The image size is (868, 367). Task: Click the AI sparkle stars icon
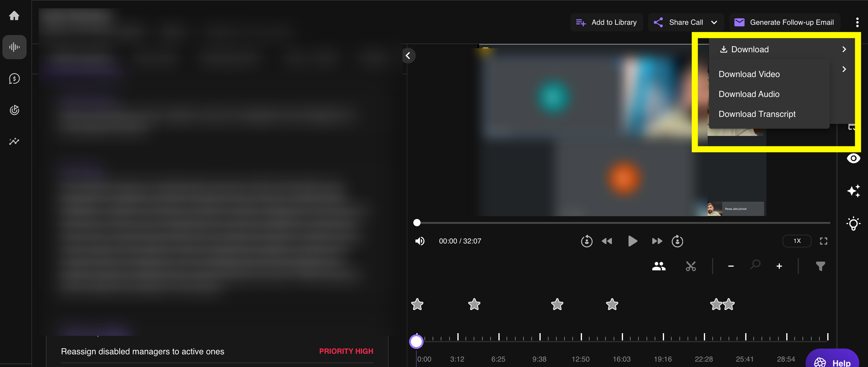[x=853, y=191]
